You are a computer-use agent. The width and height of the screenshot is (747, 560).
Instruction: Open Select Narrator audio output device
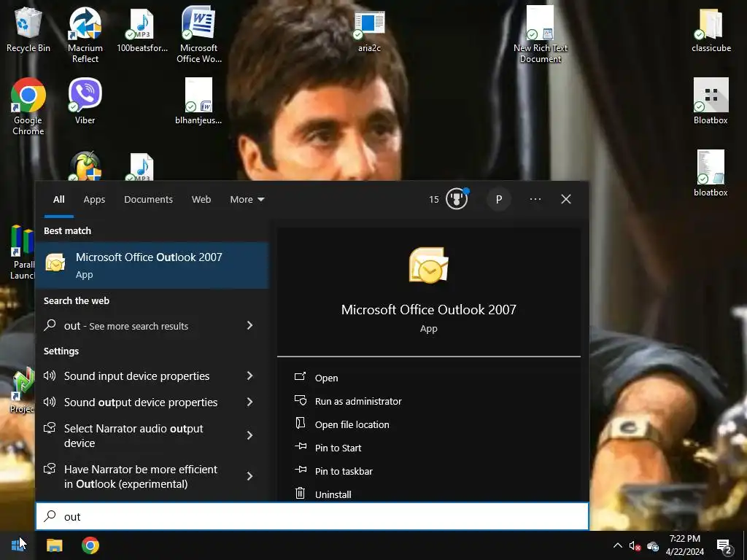pos(133,435)
